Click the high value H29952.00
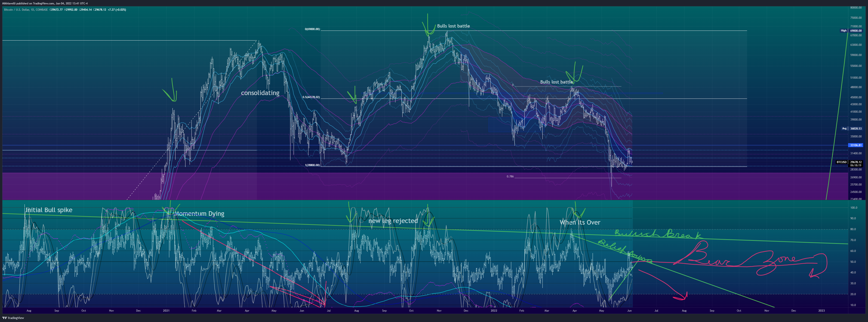Screen dimensions: 868x322 [x=71, y=10]
